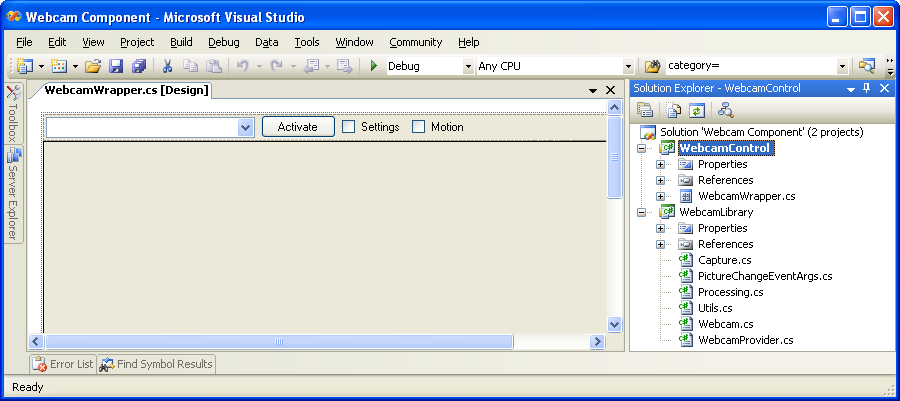Open the File menu

coord(24,42)
